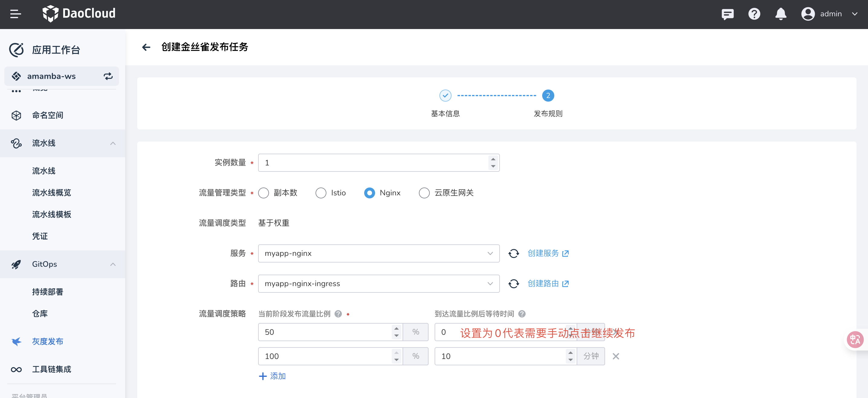Open the myapp-nginx-ingress route dropdown
This screenshot has width=868, height=398.
[x=490, y=284]
